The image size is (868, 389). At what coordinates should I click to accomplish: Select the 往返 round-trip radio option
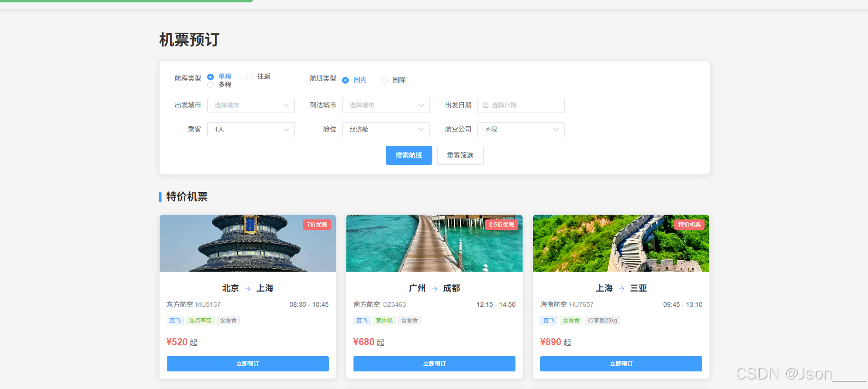tap(258, 76)
